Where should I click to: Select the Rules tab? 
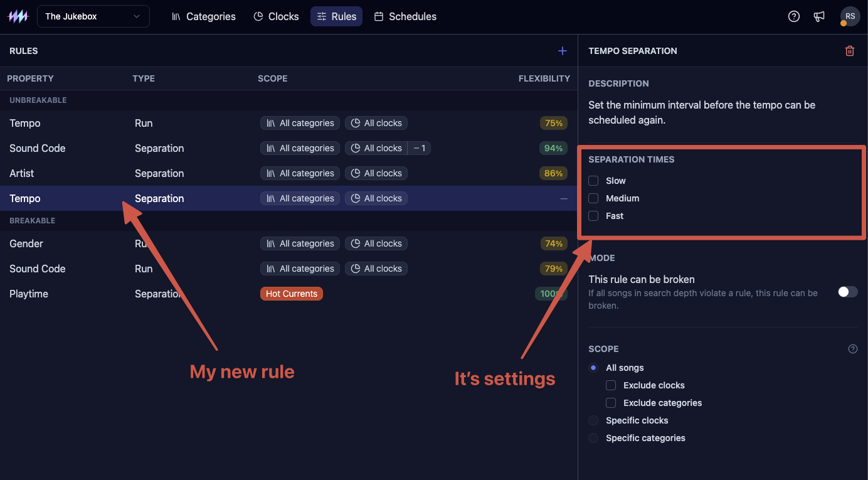337,16
